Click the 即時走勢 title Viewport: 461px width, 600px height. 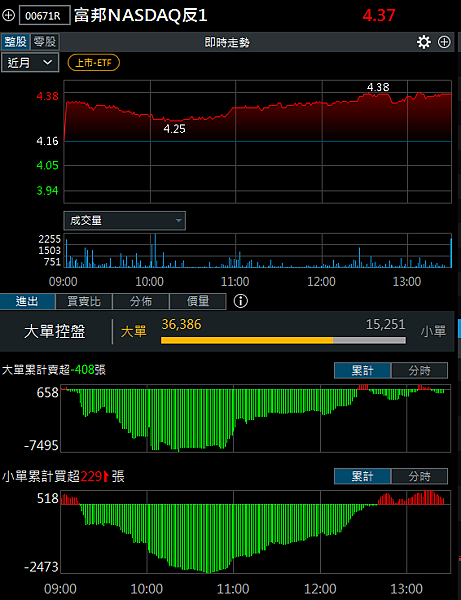227,42
